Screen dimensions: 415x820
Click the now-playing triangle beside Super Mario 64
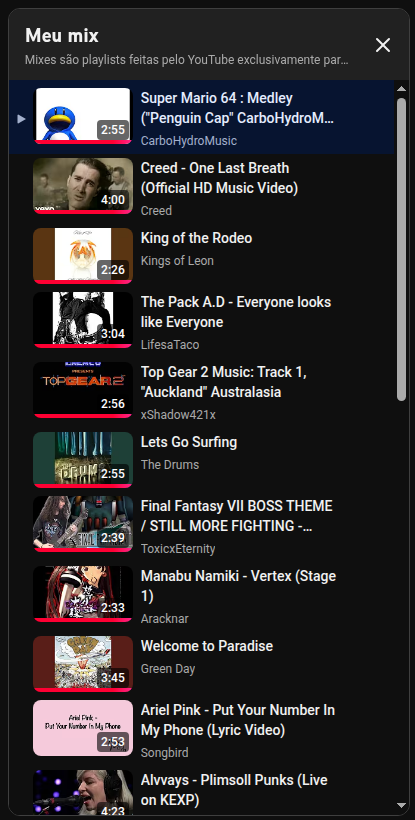21,119
